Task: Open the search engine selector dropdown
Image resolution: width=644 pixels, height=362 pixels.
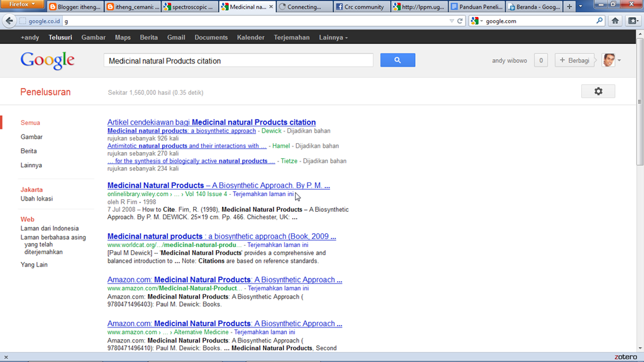Action: click(x=477, y=21)
